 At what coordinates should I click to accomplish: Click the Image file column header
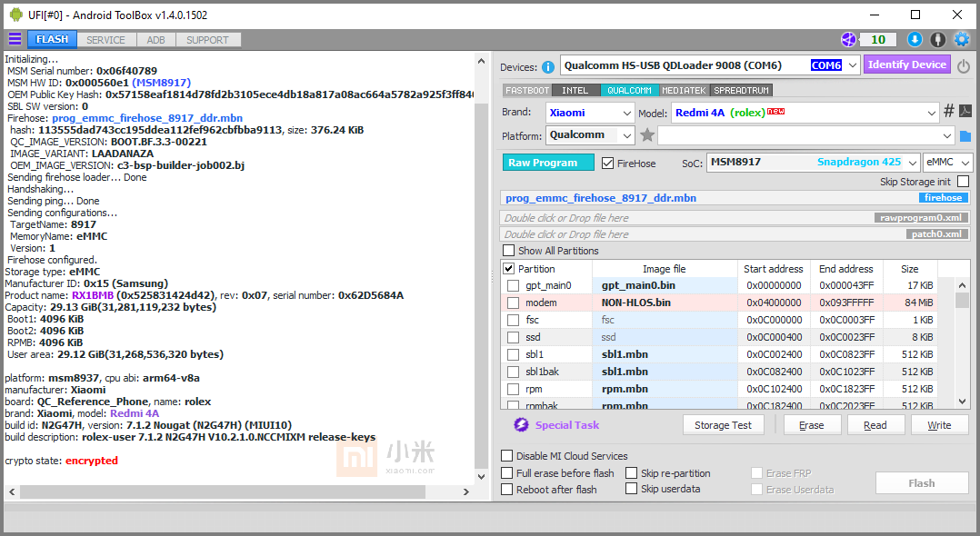pos(665,269)
